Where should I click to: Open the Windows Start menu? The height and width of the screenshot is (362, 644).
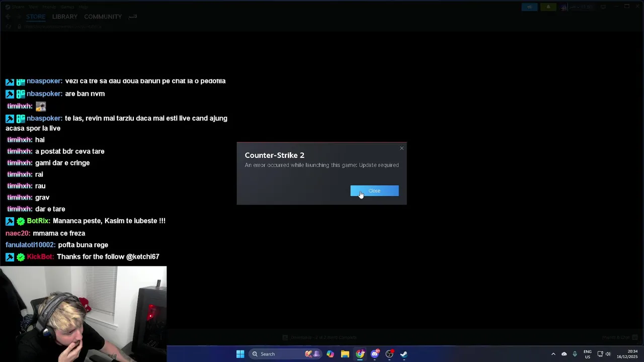tap(240, 354)
